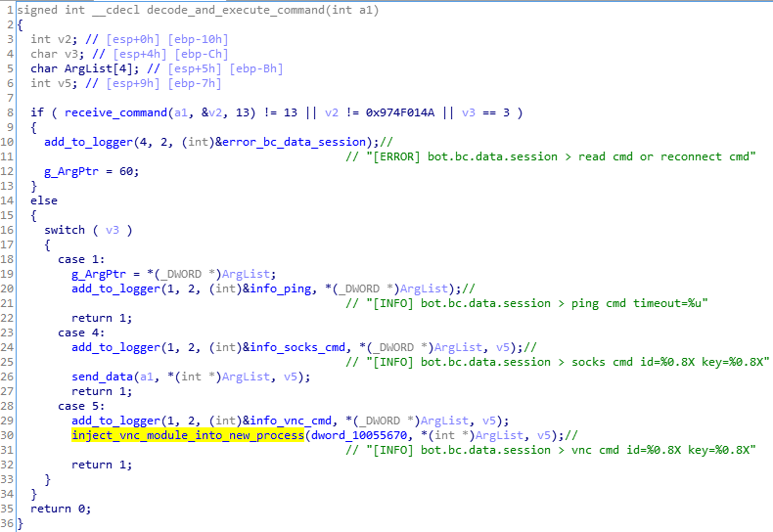This screenshot has height=532, width=773.
Task: Click the [ebp-Ch] stack offset comment
Action: pos(202,54)
